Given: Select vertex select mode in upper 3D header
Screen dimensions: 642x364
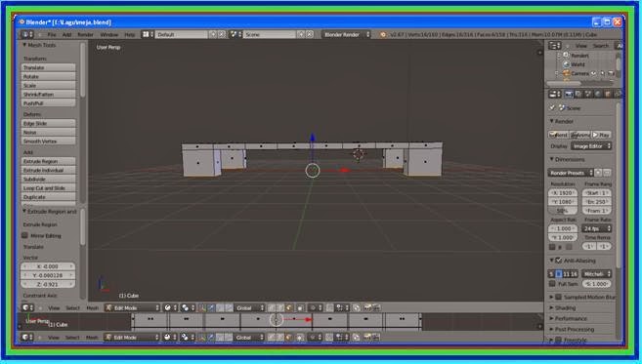Looking at the screenshot, I should (x=271, y=307).
